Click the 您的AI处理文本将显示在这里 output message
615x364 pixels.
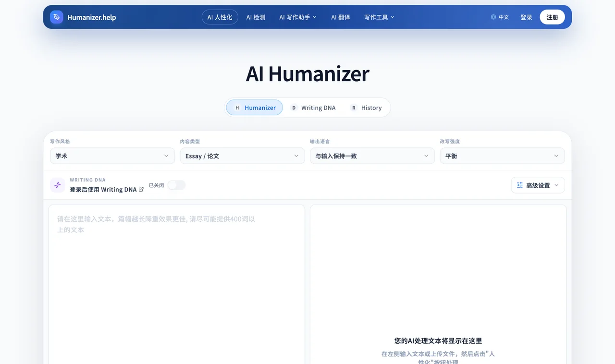(438, 341)
